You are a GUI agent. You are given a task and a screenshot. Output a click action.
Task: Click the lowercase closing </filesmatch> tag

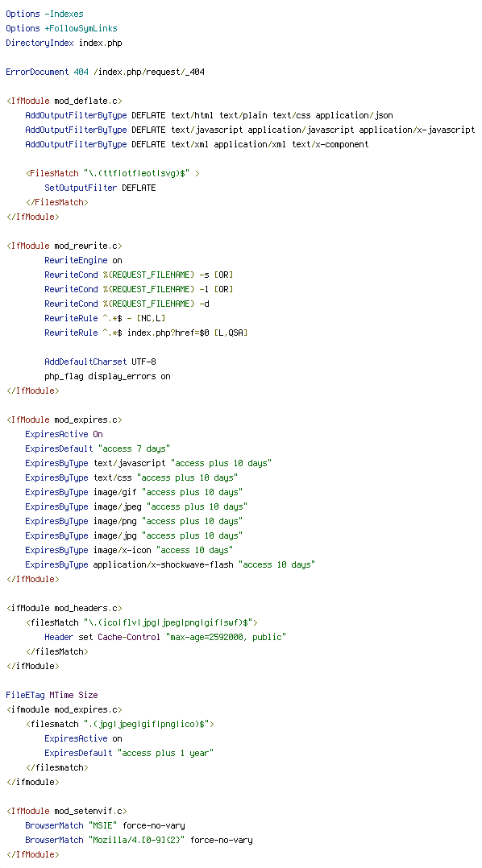[56, 767]
